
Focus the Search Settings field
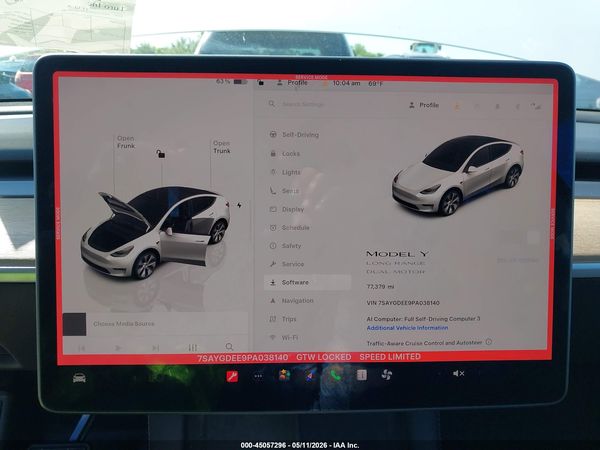(302, 104)
